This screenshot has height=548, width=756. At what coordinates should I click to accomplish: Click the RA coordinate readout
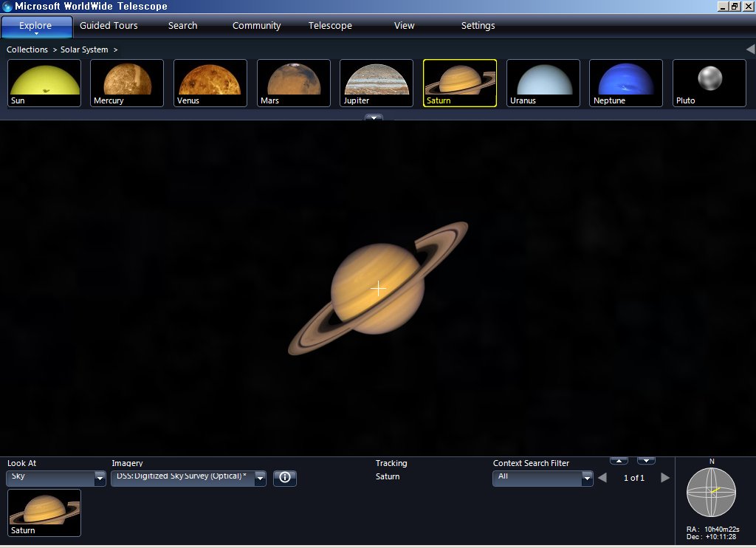pos(712,530)
